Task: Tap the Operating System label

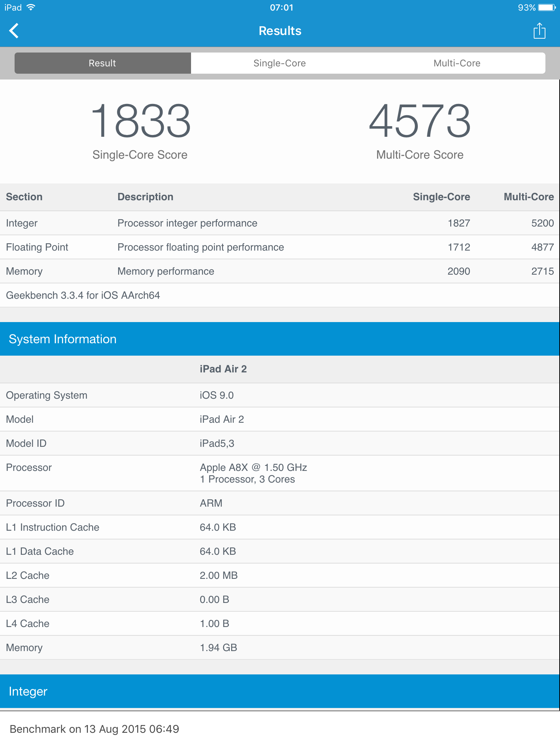Action: click(x=47, y=395)
